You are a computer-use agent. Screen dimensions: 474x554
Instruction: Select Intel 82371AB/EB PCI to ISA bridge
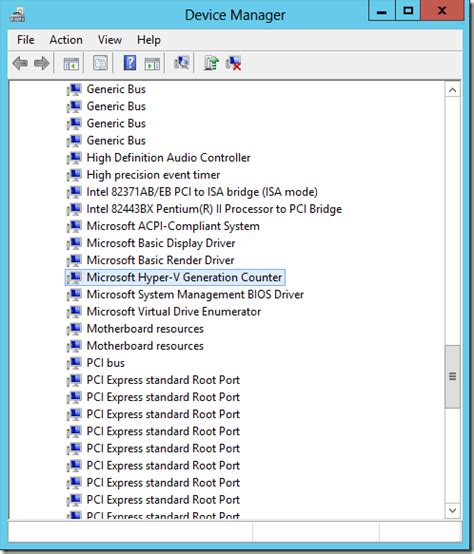click(202, 192)
